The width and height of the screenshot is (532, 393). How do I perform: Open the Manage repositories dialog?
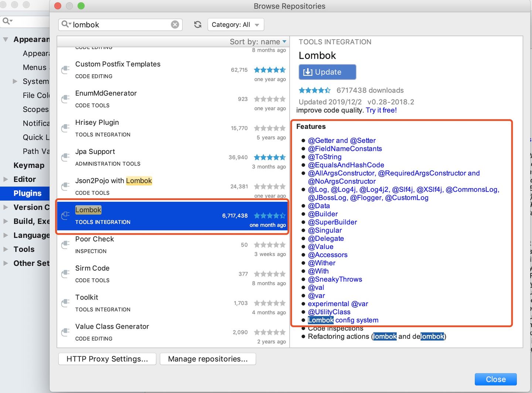point(208,359)
